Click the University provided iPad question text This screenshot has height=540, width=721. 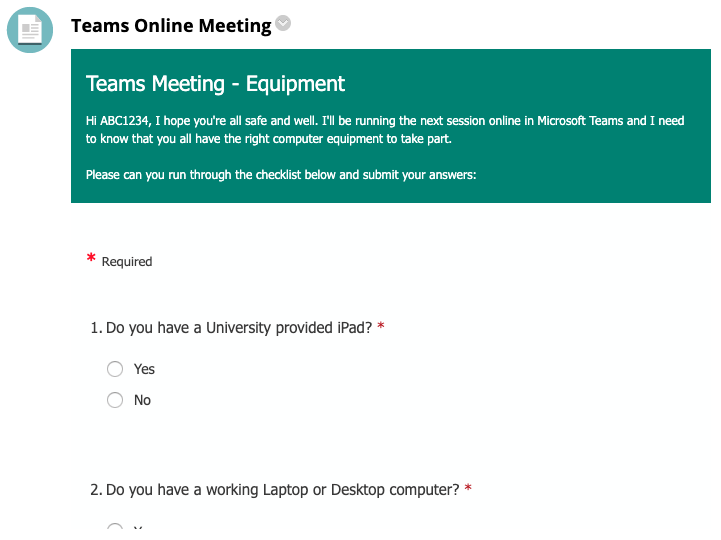click(x=239, y=328)
